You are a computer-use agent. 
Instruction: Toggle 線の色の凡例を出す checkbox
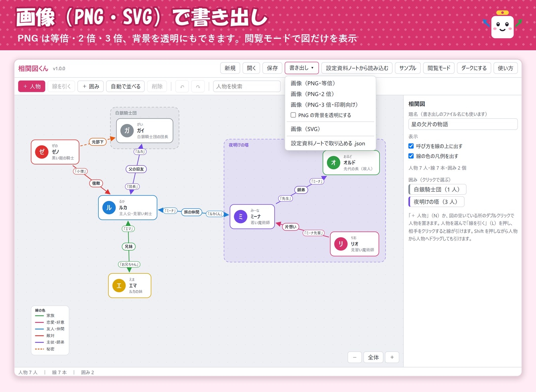[411, 156]
